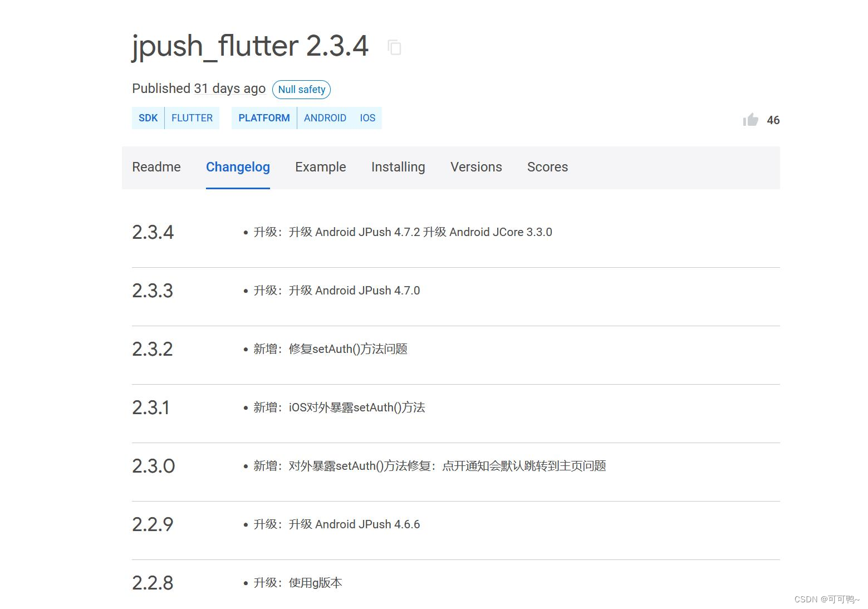This screenshot has width=868, height=609.
Task: Click the PLATFORM tag label
Action: coord(264,118)
